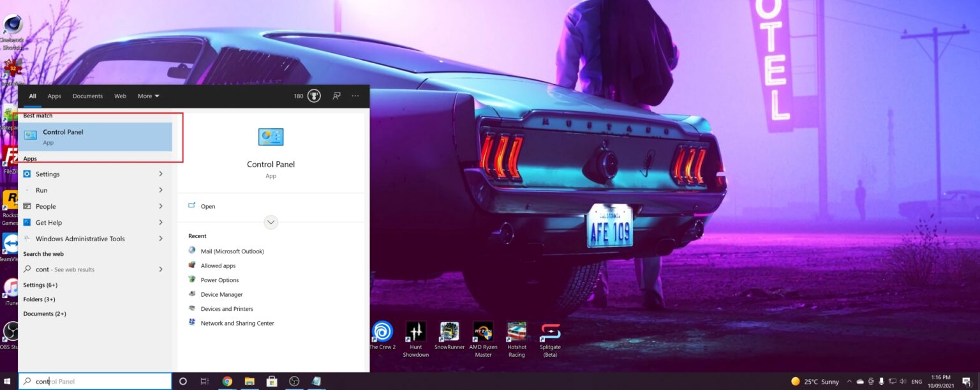The height and width of the screenshot is (390, 980).
Task: Expand Settings result arrow
Action: (x=160, y=174)
